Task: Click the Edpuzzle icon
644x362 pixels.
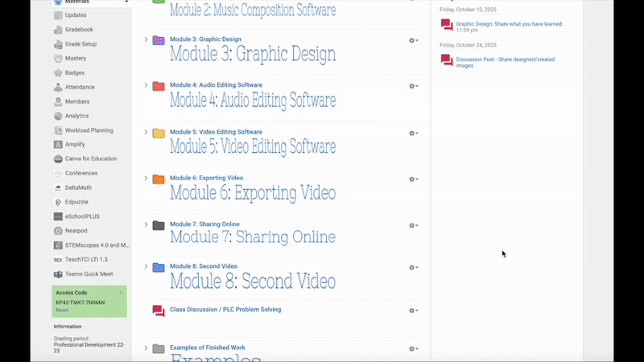Action: 58,202
